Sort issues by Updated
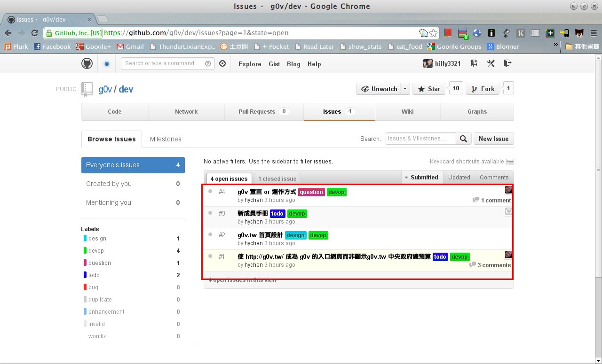This screenshot has height=364, width=602. click(x=459, y=177)
